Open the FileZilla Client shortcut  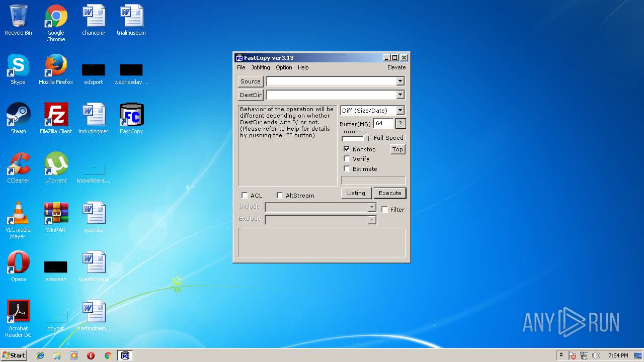pyautogui.click(x=56, y=119)
